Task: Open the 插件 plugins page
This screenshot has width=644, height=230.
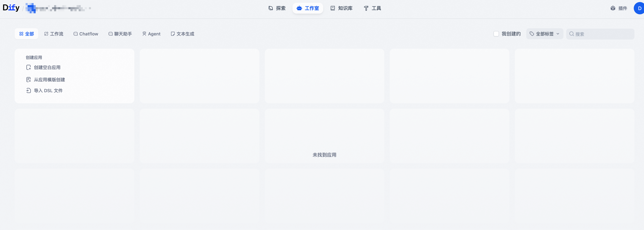Action: [619, 8]
